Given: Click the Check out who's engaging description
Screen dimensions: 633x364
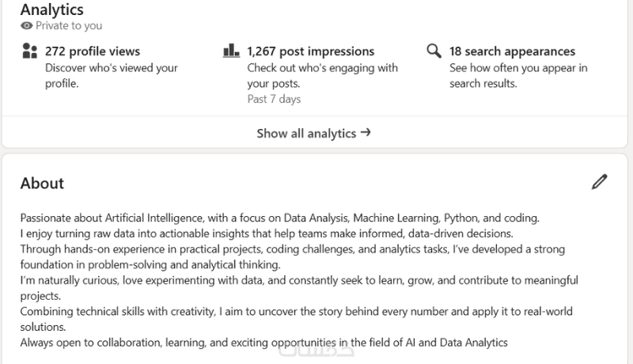Looking at the screenshot, I should [322, 75].
